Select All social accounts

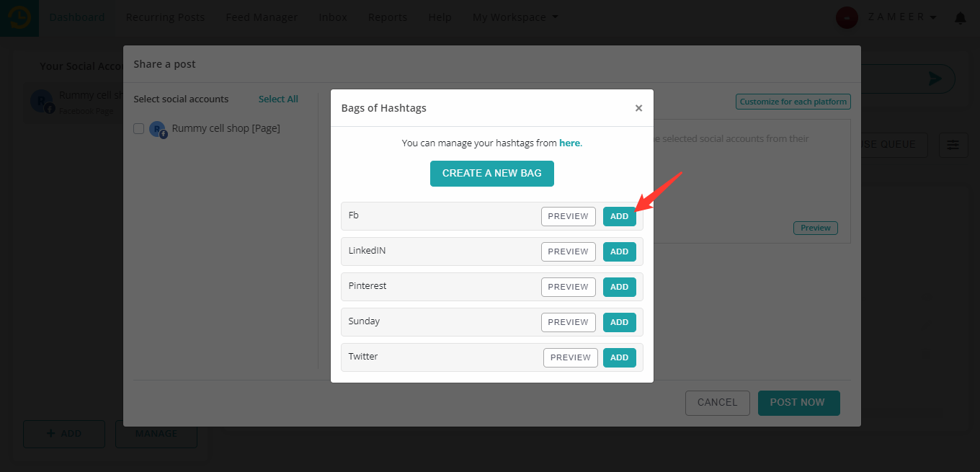pyautogui.click(x=278, y=99)
